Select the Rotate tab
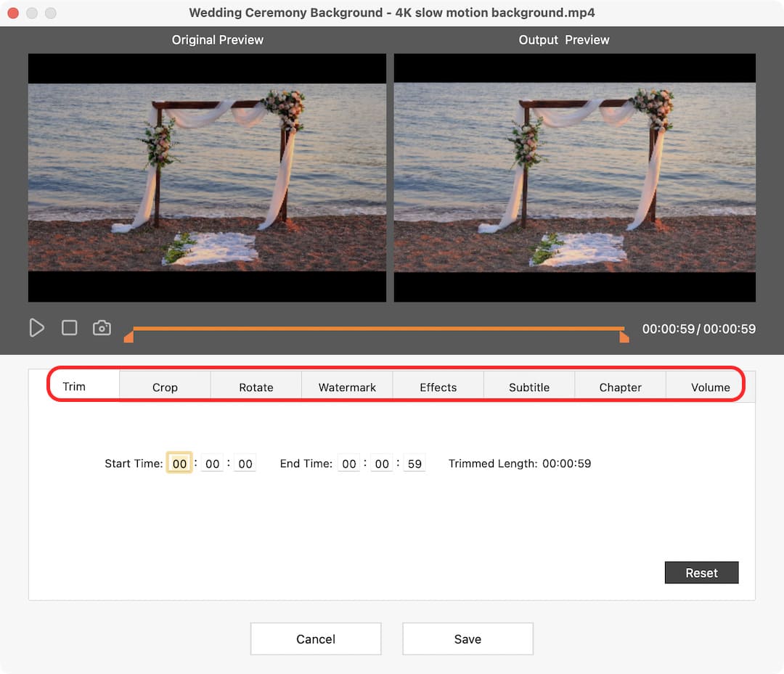The width and height of the screenshot is (784, 674). tap(256, 387)
